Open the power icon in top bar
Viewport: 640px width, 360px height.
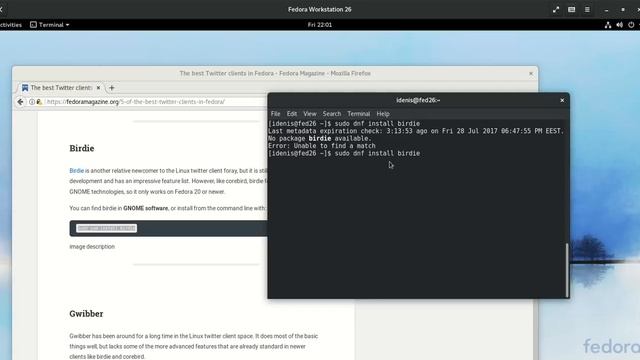click(x=631, y=24)
